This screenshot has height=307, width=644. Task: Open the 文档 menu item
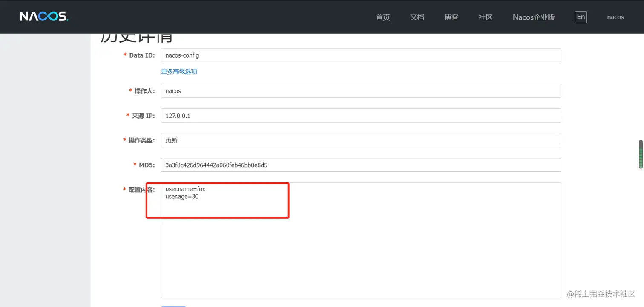click(417, 17)
